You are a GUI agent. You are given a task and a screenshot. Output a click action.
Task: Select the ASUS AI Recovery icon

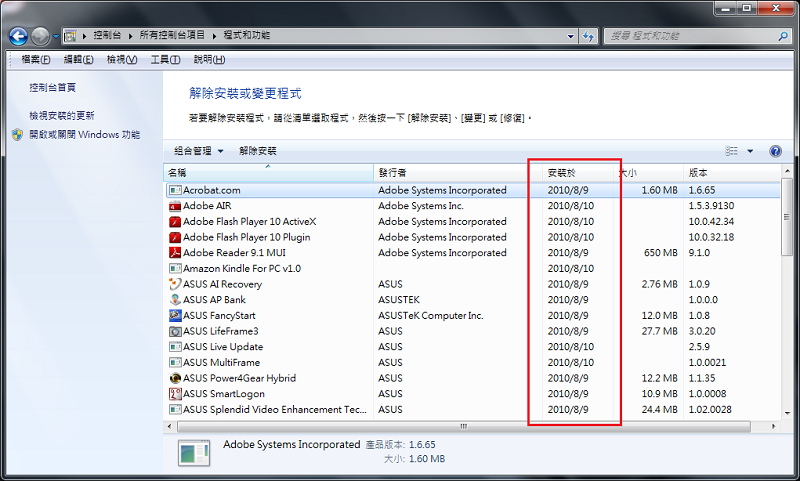pyautogui.click(x=175, y=284)
